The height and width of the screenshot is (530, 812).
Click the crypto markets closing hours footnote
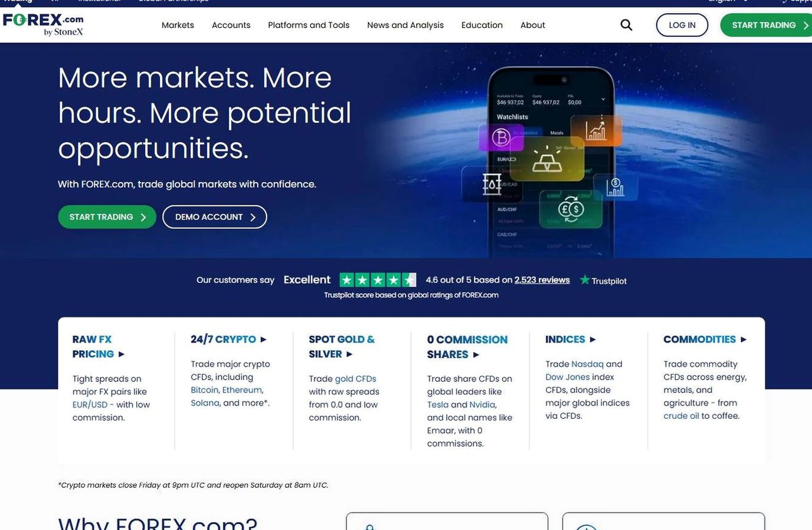click(193, 485)
